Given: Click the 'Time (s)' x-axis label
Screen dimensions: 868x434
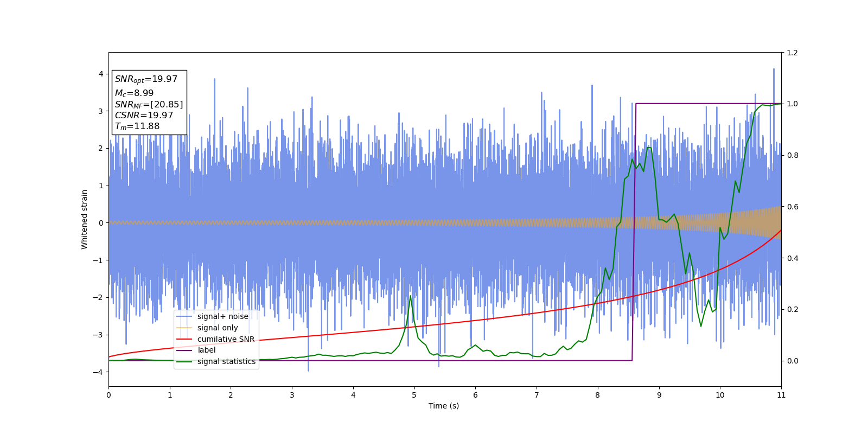Looking at the screenshot, I should coord(444,406).
